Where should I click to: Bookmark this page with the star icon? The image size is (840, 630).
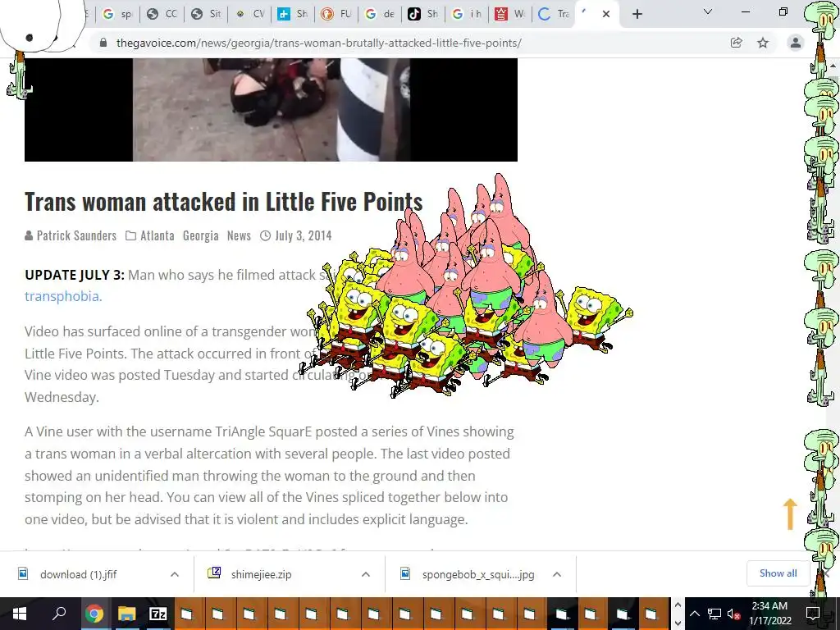763,43
